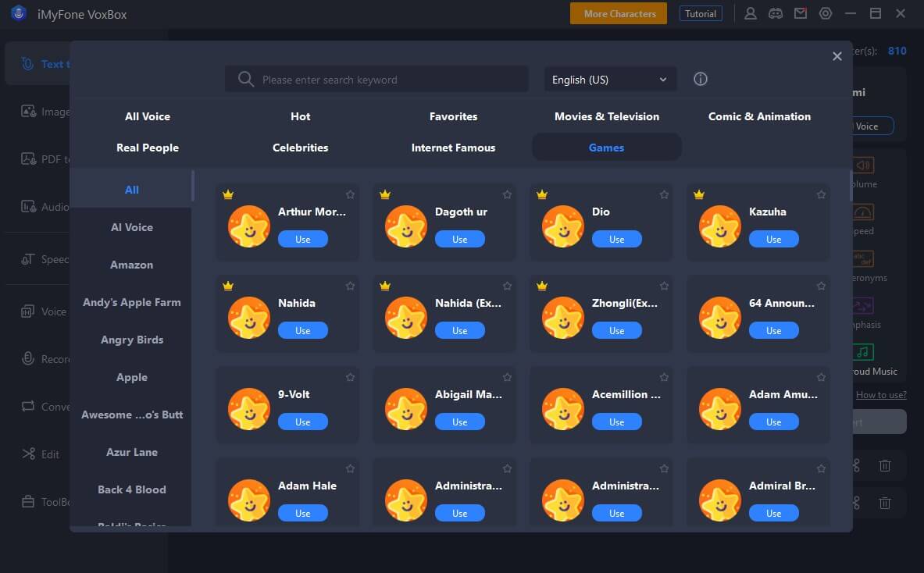Click Use for Abigail Ma... voice
924x573 pixels.
point(459,422)
